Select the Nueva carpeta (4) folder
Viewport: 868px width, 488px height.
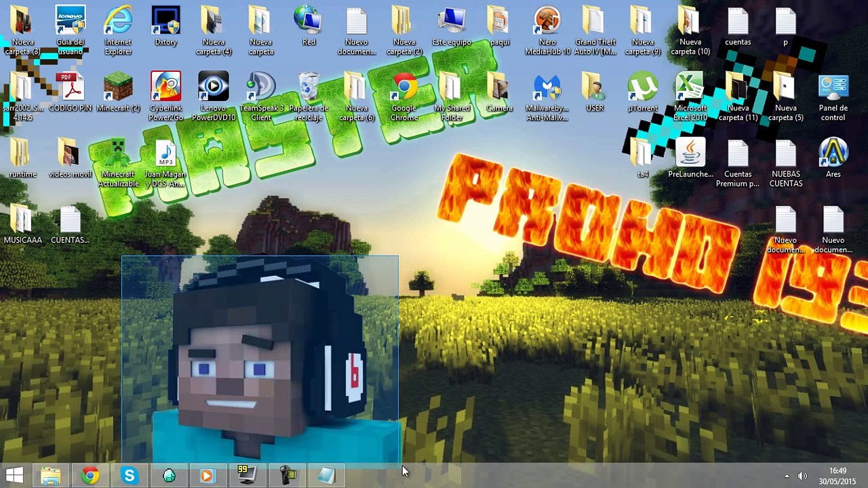tap(214, 30)
